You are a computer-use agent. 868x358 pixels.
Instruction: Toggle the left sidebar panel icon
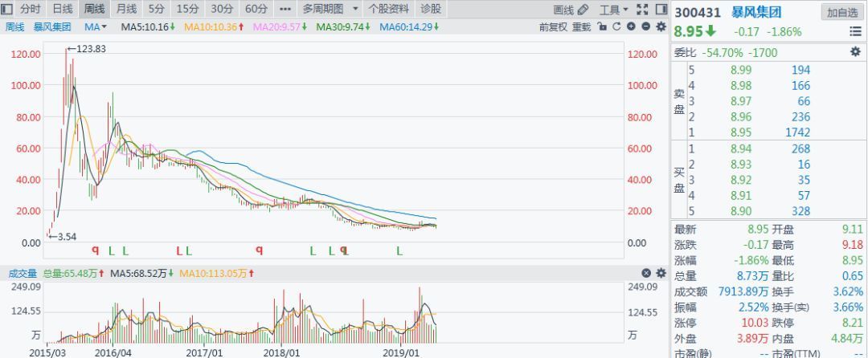click(x=7, y=9)
